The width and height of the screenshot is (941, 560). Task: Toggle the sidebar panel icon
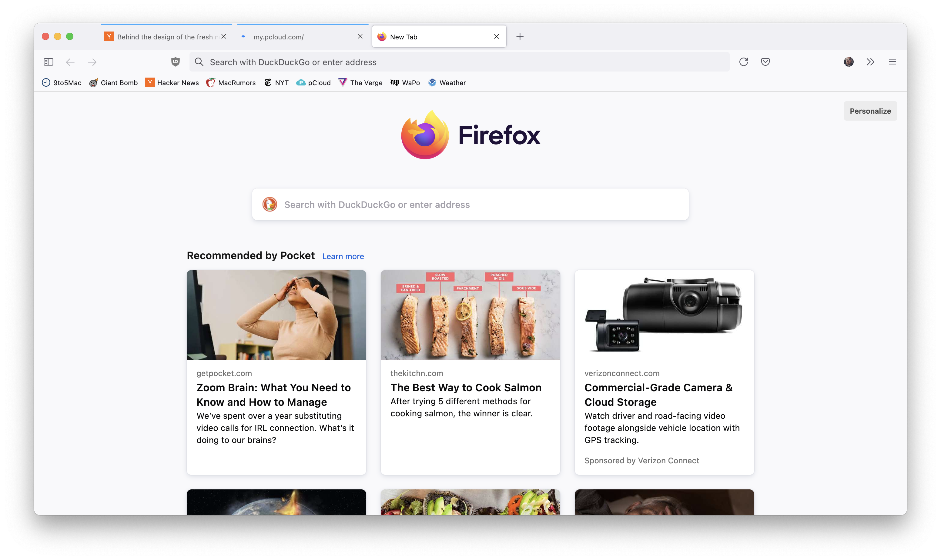[48, 62]
